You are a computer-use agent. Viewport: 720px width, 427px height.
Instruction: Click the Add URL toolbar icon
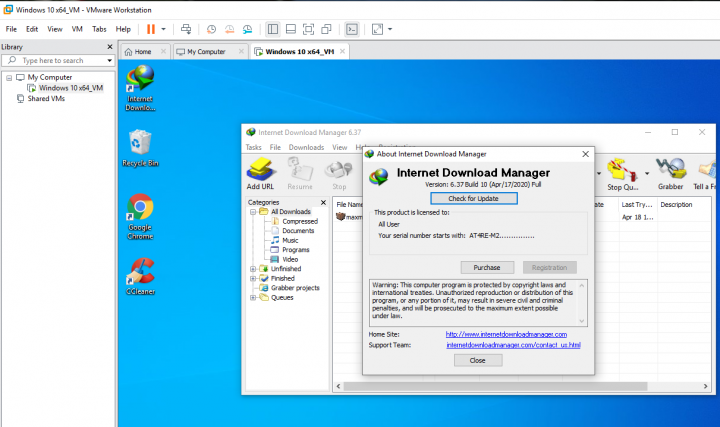(260, 174)
